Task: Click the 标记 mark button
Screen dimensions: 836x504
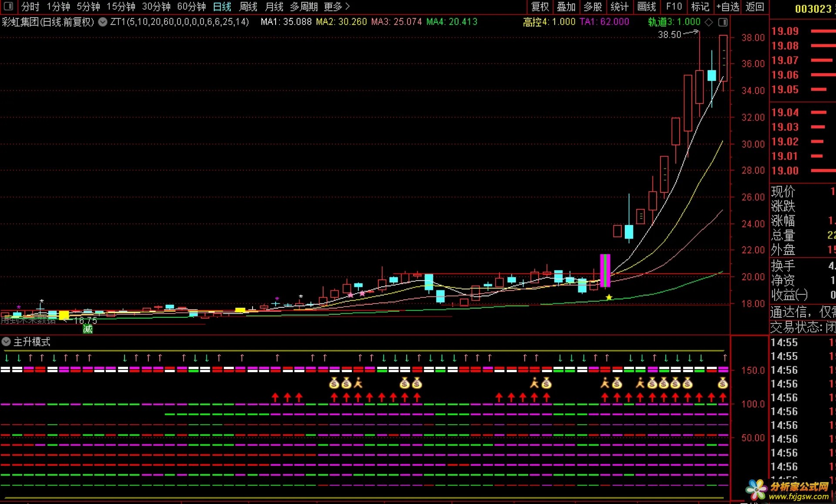Action: pos(700,7)
